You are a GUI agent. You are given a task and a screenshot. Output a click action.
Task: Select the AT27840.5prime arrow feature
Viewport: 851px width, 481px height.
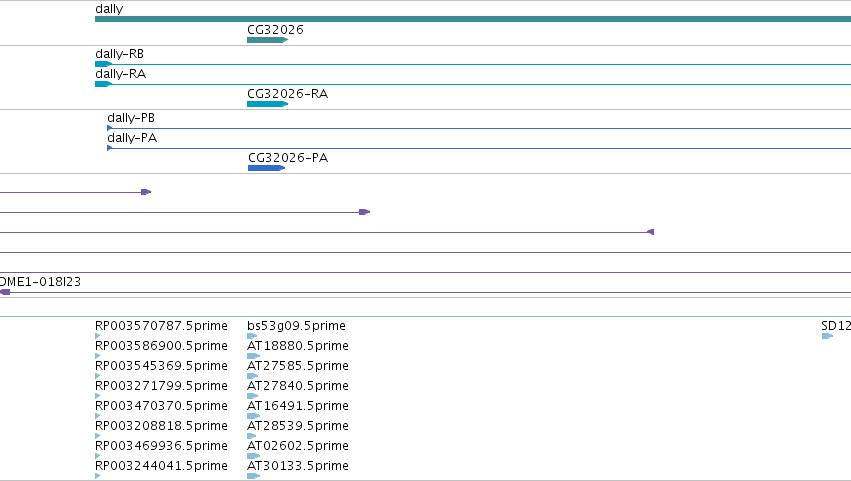click(252, 396)
